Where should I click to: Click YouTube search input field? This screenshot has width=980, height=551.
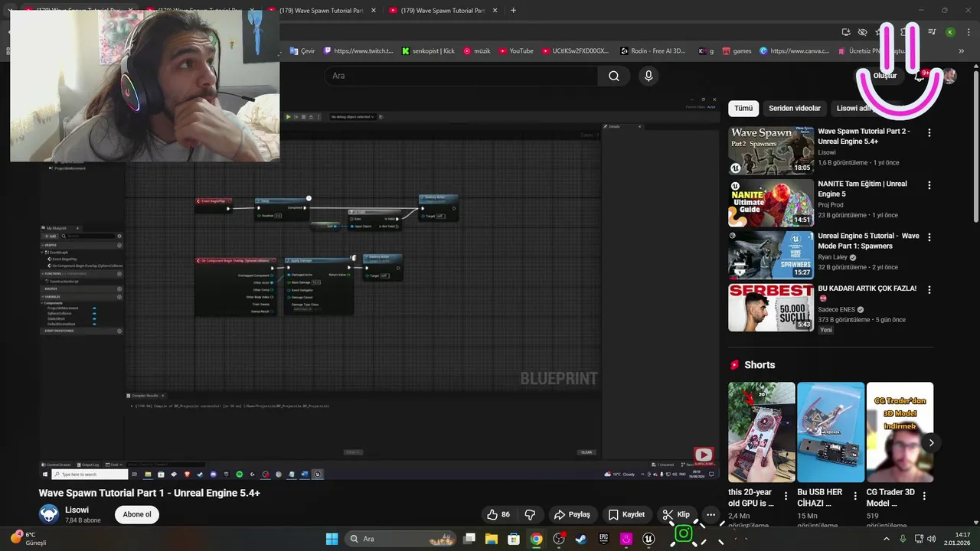pyautogui.click(x=461, y=76)
